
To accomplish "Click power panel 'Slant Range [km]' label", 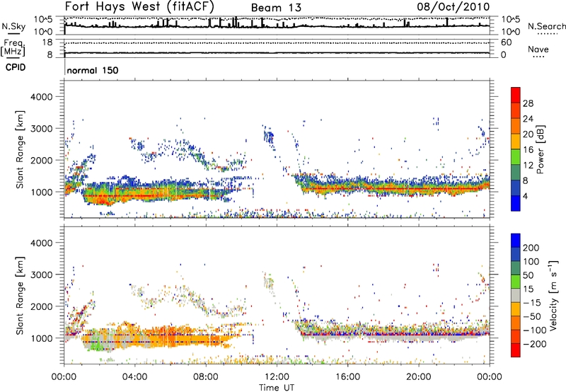I will [x=20, y=149].
